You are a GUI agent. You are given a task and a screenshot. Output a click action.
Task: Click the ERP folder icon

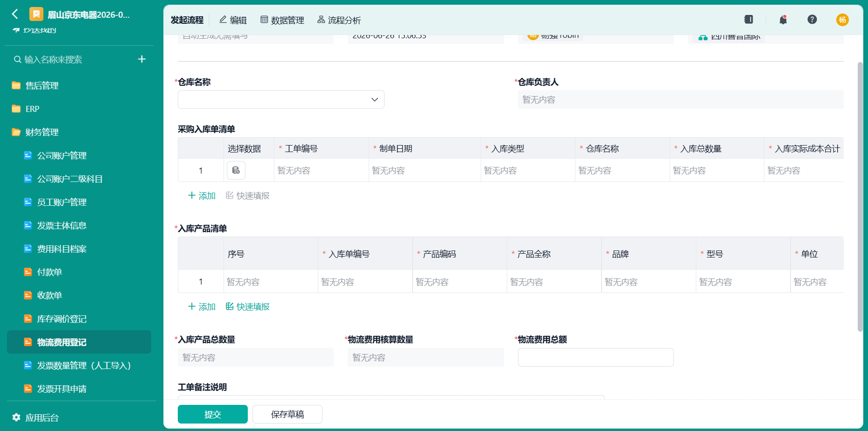(x=16, y=109)
